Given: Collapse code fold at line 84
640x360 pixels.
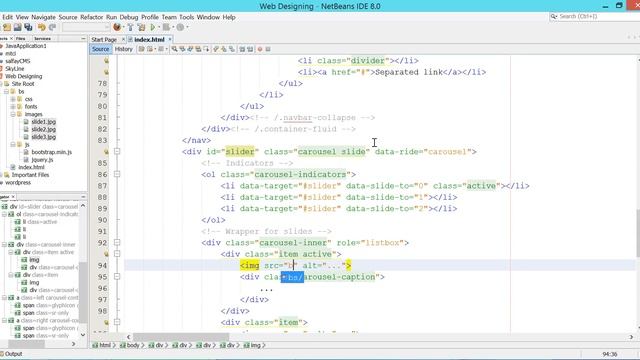Looking at the screenshot, I should [117, 151].
